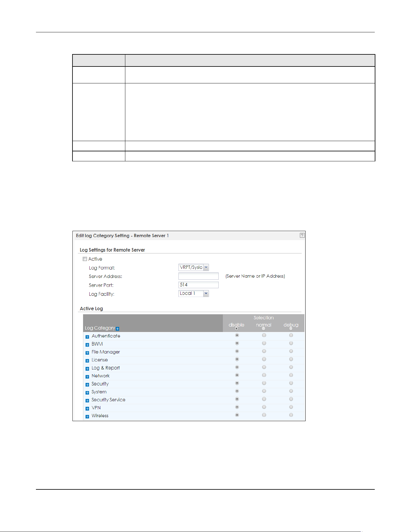Set License to disable

tap(237, 359)
